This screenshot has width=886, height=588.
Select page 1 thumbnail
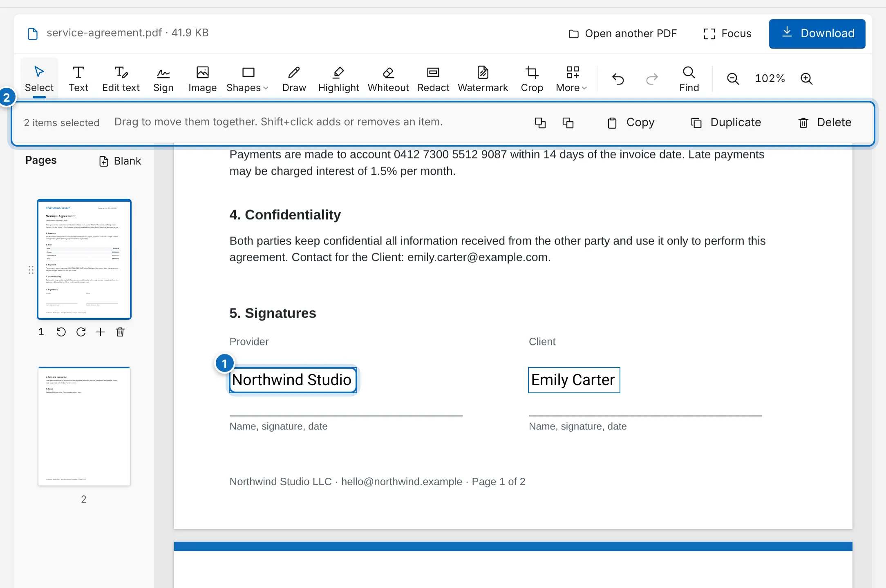click(x=84, y=259)
